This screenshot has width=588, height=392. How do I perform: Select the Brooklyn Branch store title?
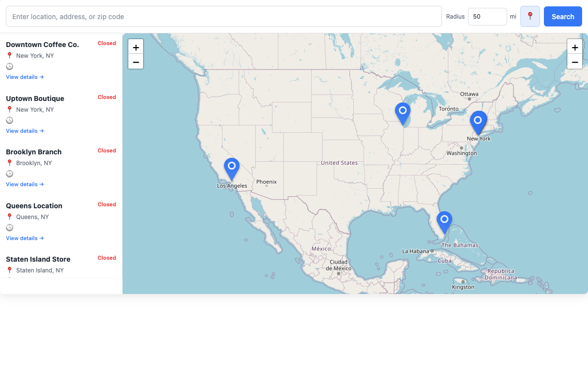point(34,152)
